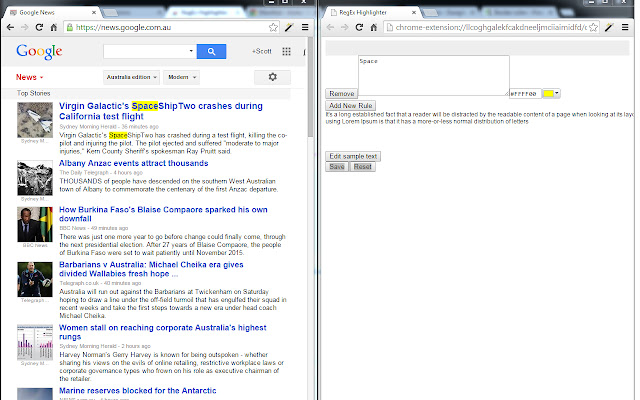
Task: Click the chrome-extension address bar
Action: tap(491, 27)
